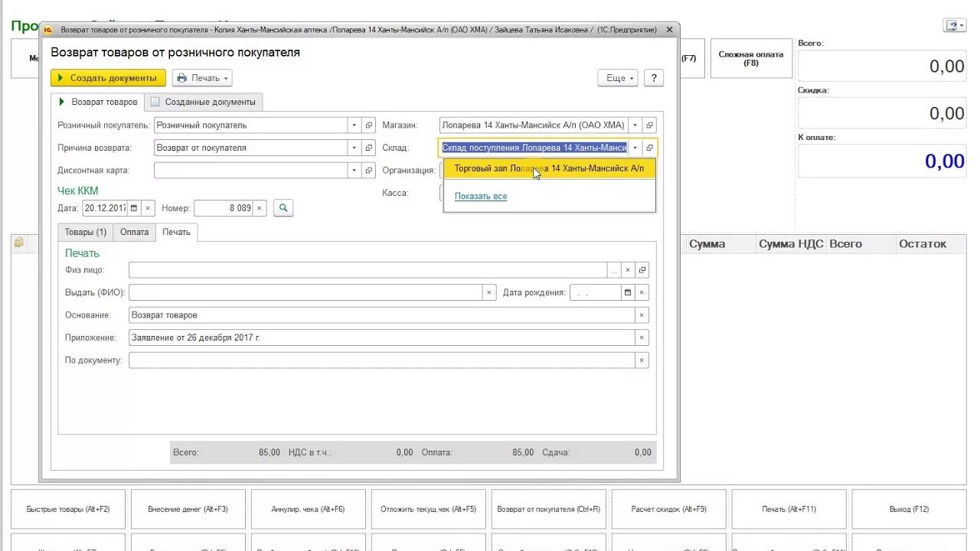Expand the Розничный покупатель dropdown arrow
The image size is (980, 551).
coord(354,125)
